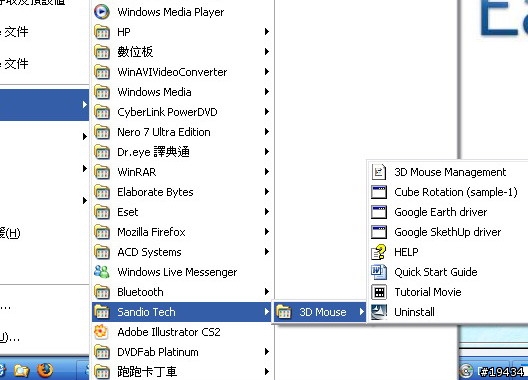Expand the WinRAR submenu arrow
The height and width of the screenshot is (380, 528).
click(267, 172)
